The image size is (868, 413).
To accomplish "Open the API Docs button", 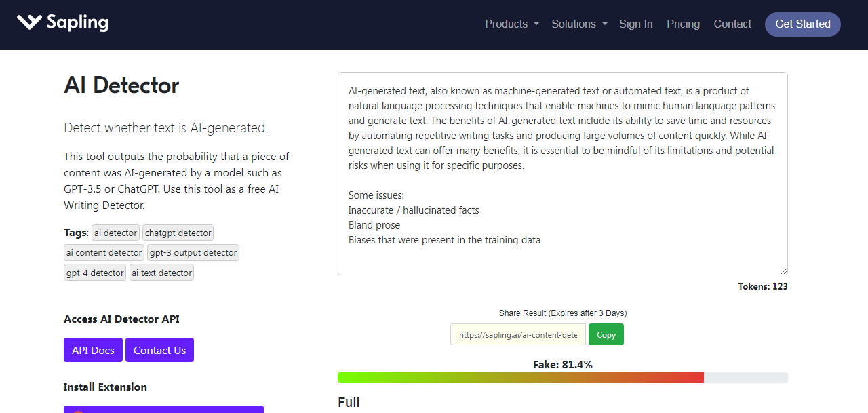I will point(93,350).
